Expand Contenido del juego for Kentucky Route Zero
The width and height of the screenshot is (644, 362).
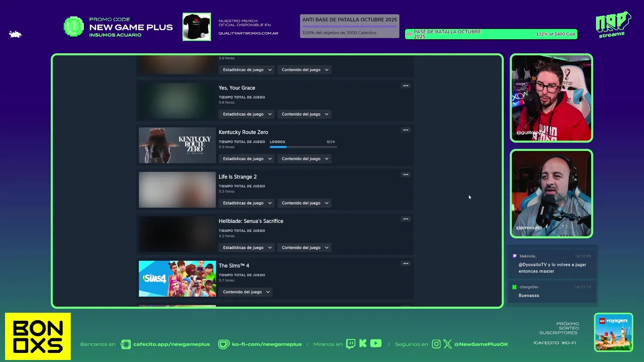click(x=304, y=158)
